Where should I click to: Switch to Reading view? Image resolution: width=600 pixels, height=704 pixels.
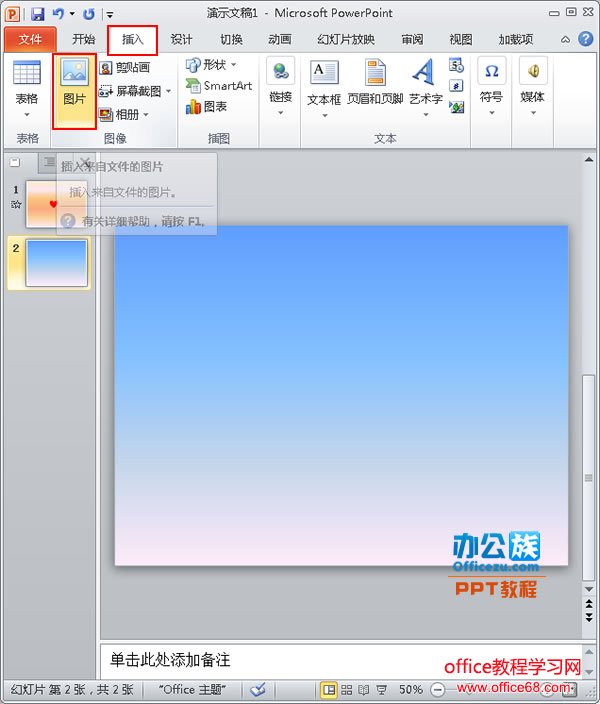(364, 689)
